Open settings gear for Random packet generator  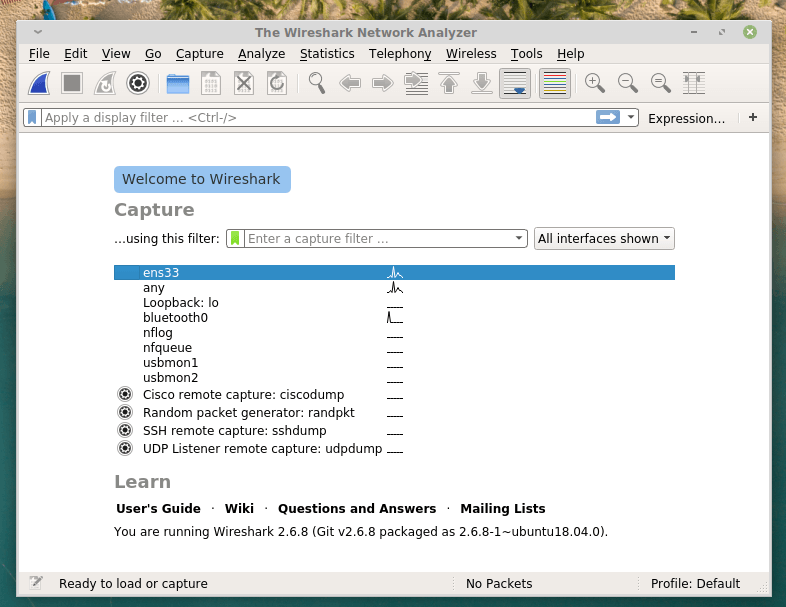tap(125, 413)
